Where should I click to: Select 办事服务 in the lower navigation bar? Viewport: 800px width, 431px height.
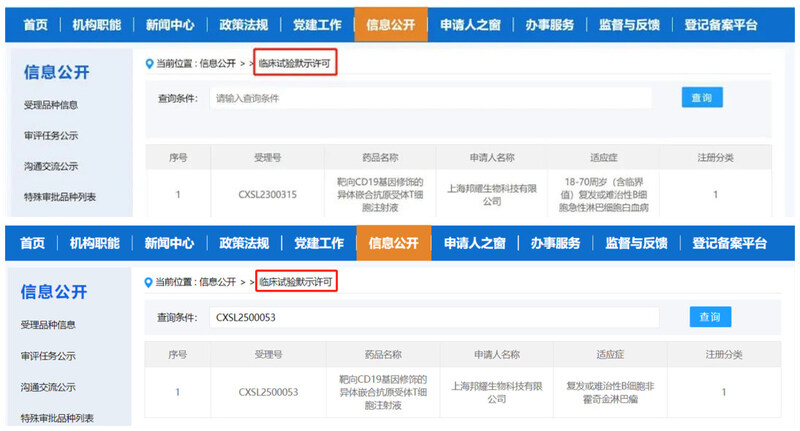[555, 243]
